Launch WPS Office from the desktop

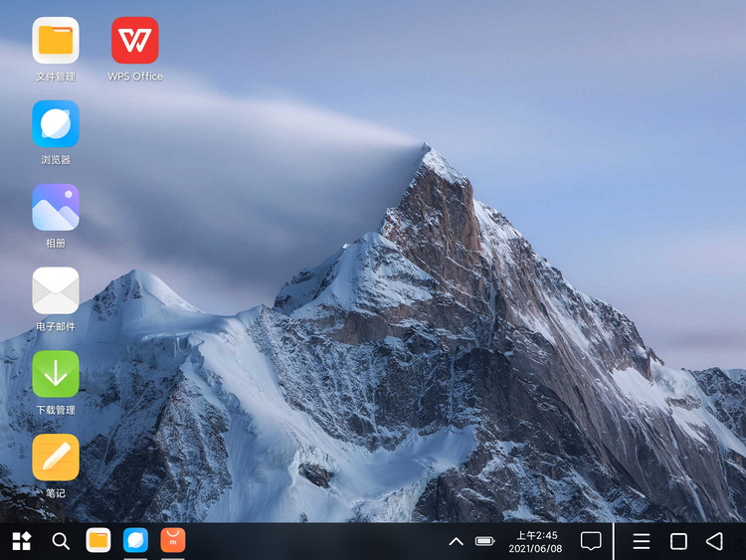pos(135,41)
